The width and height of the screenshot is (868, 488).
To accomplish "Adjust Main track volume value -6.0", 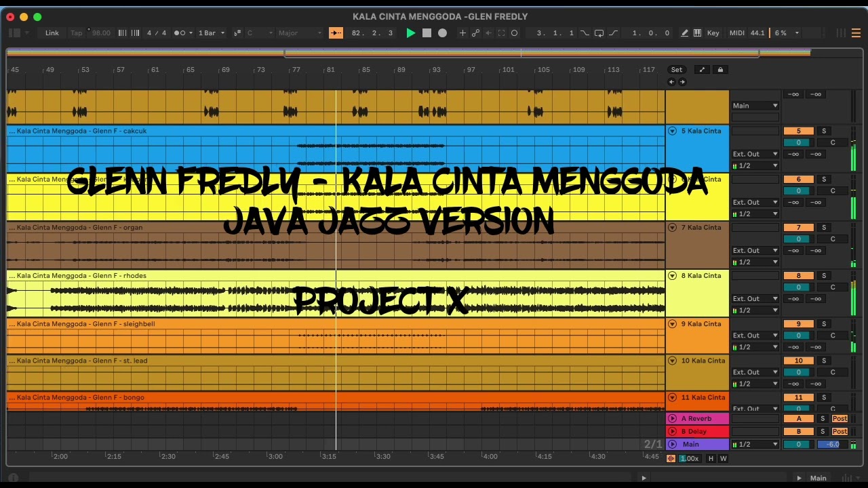I will pos(832,445).
